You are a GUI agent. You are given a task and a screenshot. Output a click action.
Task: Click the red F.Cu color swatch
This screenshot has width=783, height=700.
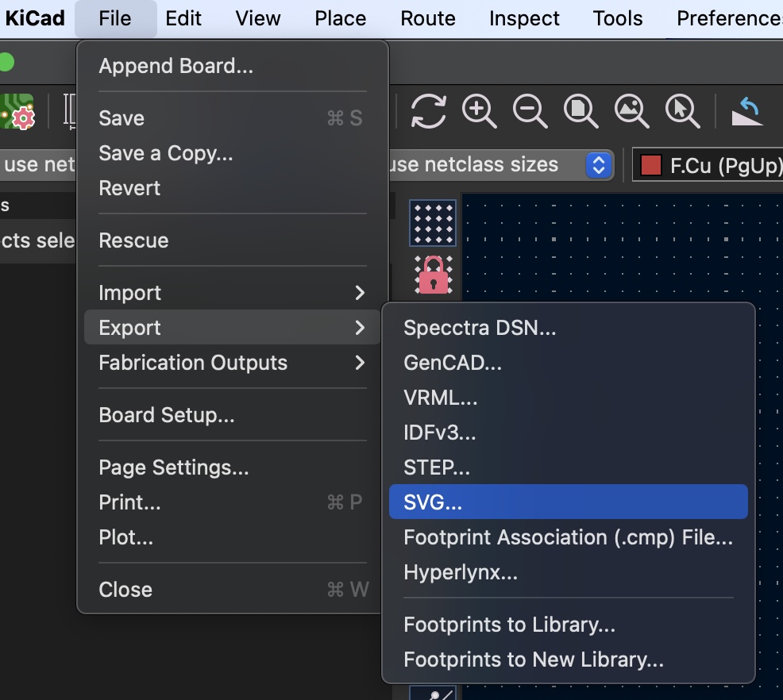pyautogui.click(x=650, y=165)
